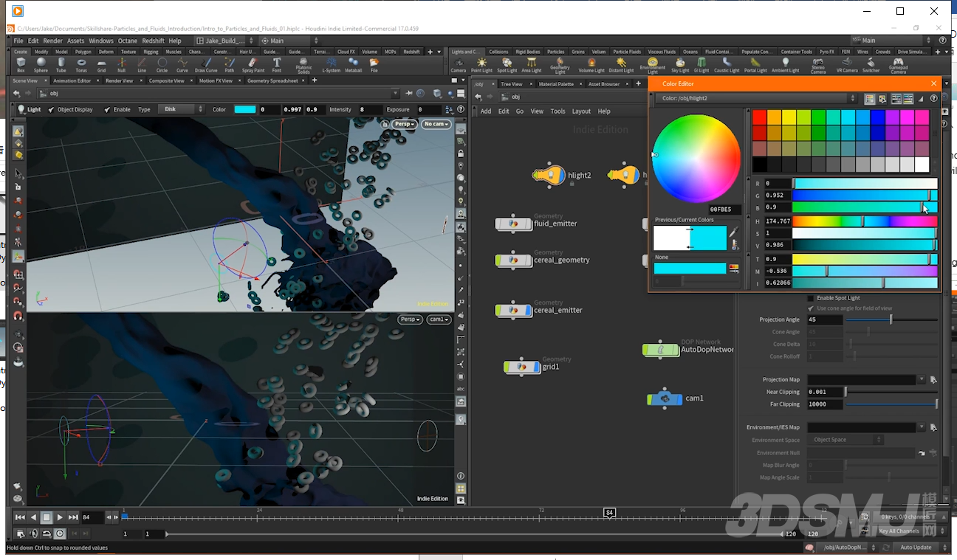Open the network editor Layout menu
The image size is (957, 560).
click(x=581, y=111)
